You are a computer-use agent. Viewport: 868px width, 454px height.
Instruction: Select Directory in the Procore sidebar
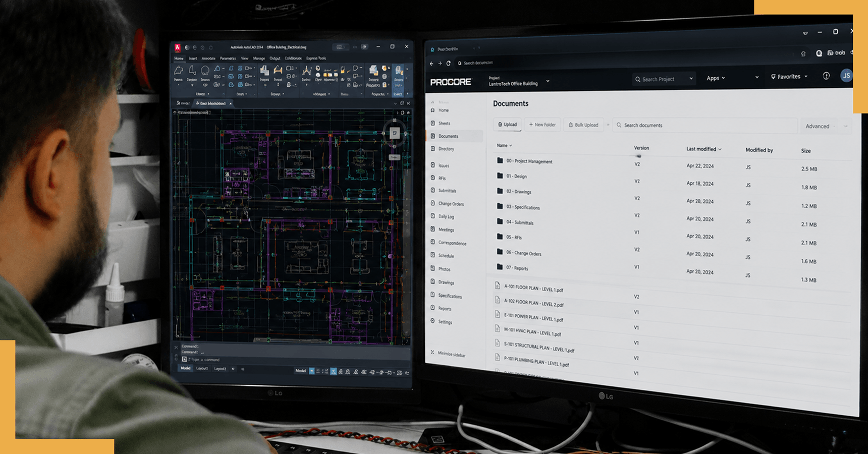pos(443,149)
